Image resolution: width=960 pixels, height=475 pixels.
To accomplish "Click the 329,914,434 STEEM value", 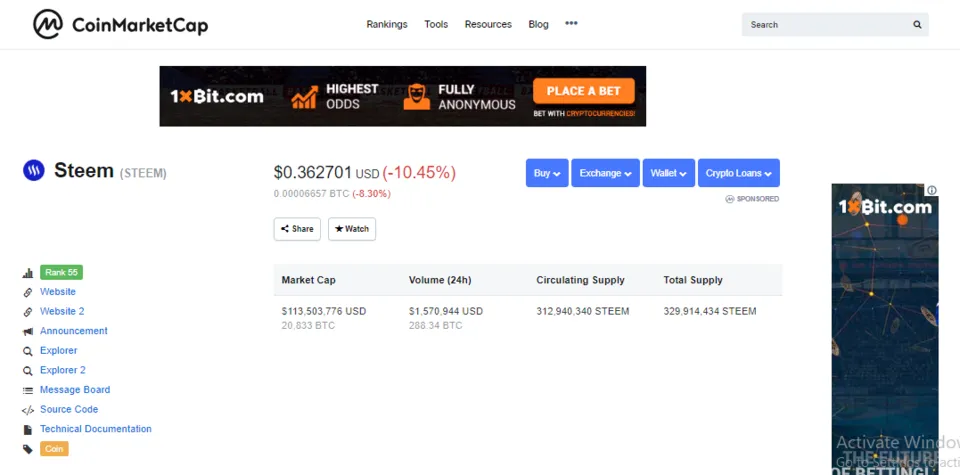I will (x=710, y=312).
